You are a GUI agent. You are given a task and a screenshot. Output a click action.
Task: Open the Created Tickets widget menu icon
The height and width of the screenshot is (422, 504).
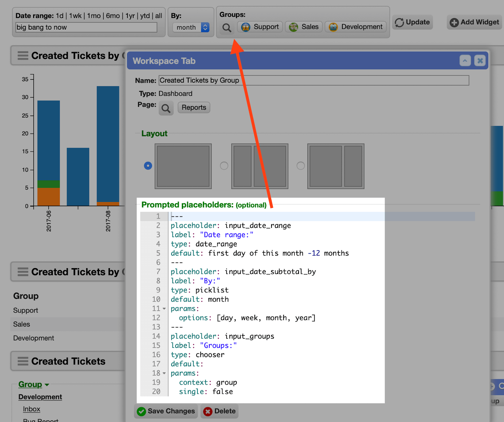pyautogui.click(x=23, y=361)
